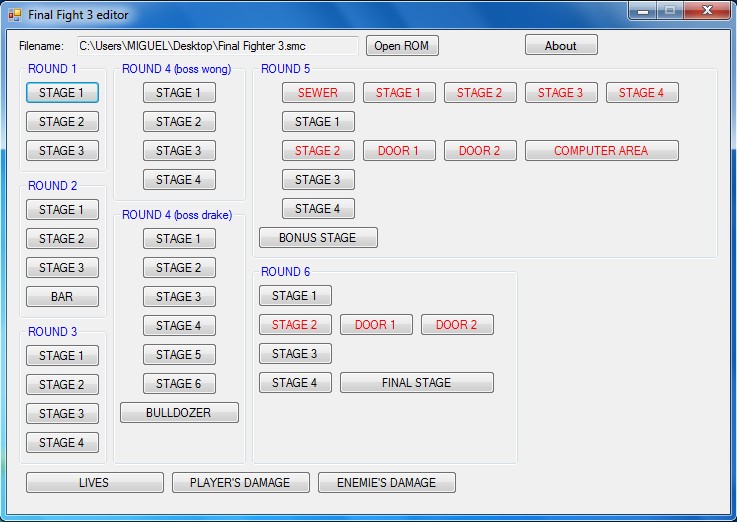Select STAGE 1 under ROUND 1
The height and width of the screenshot is (522, 737).
point(62,93)
